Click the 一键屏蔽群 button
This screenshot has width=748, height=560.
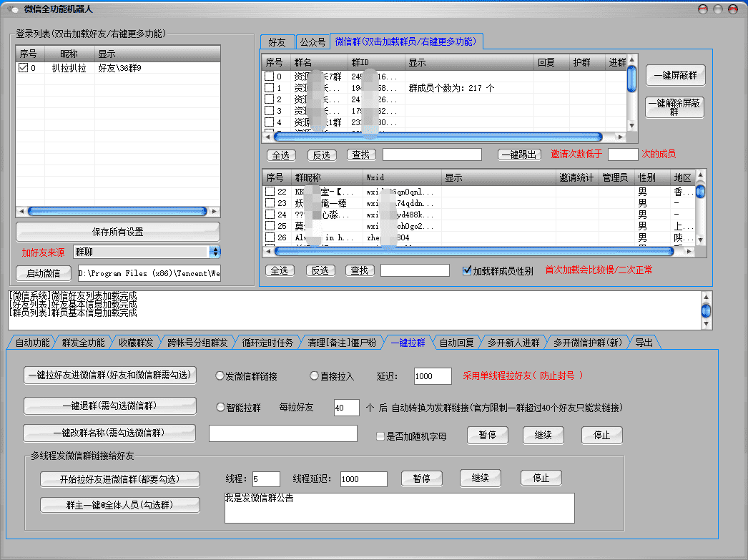click(675, 75)
